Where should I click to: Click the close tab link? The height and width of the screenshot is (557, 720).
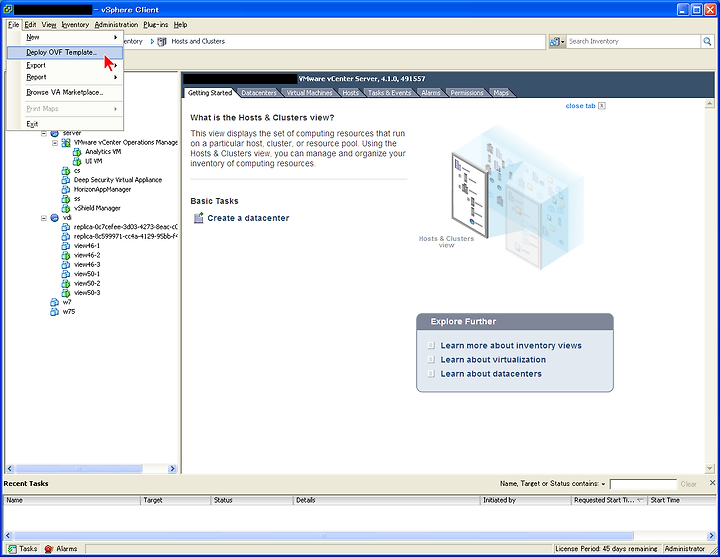580,106
